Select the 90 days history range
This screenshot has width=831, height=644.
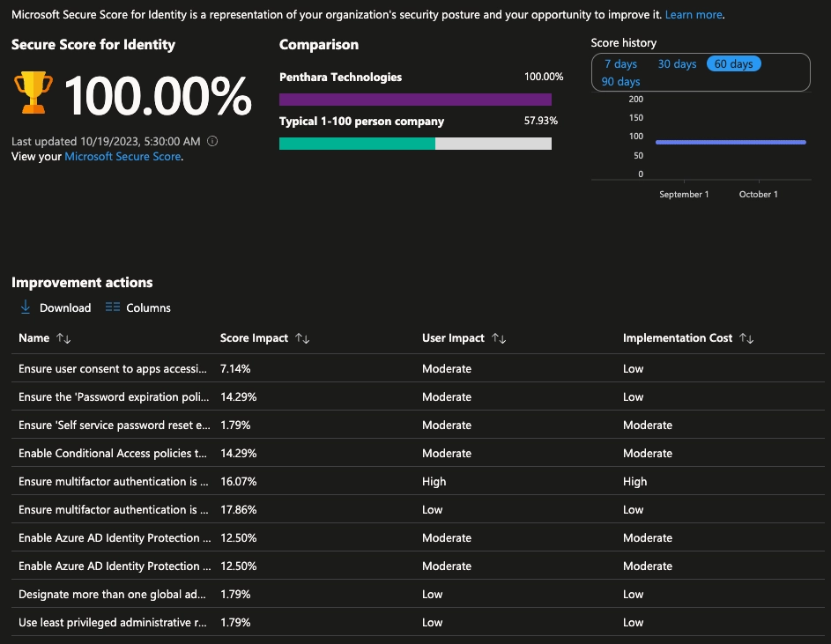tap(620, 82)
